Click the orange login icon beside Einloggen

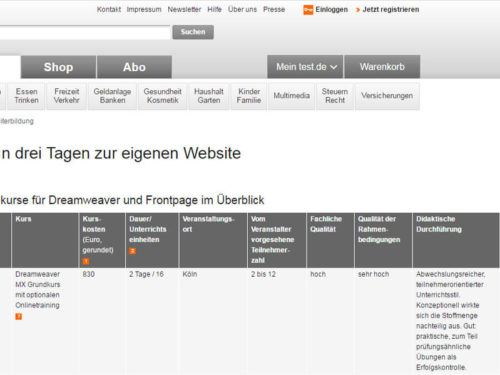pyautogui.click(x=308, y=10)
